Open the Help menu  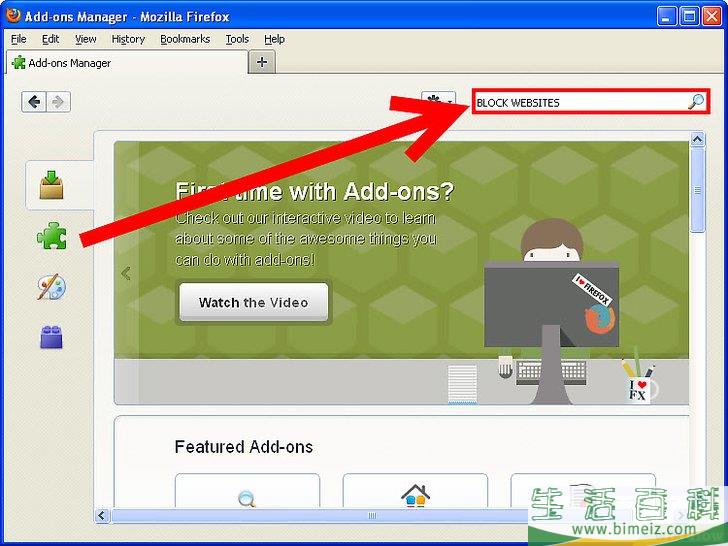(x=274, y=39)
